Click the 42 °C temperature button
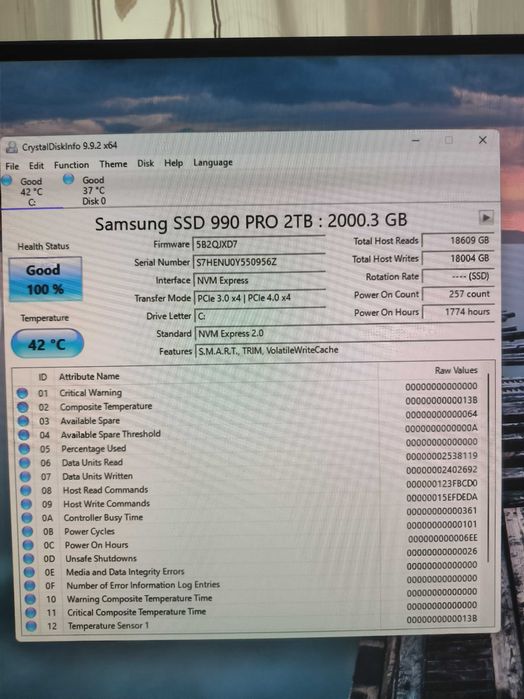This screenshot has height=699, width=524. click(47, 344)
